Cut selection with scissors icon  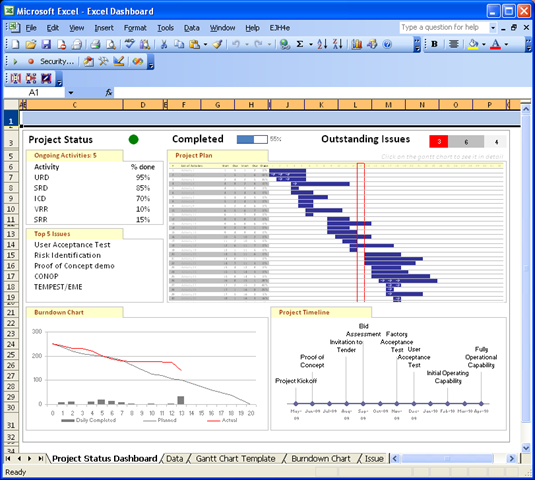pyautogui.click(x=164, y=44)
